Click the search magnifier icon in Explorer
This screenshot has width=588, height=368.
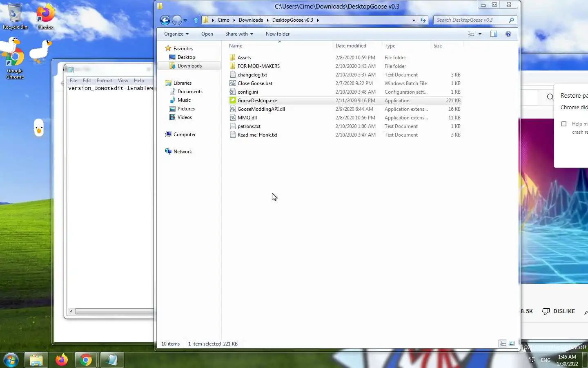511,20
